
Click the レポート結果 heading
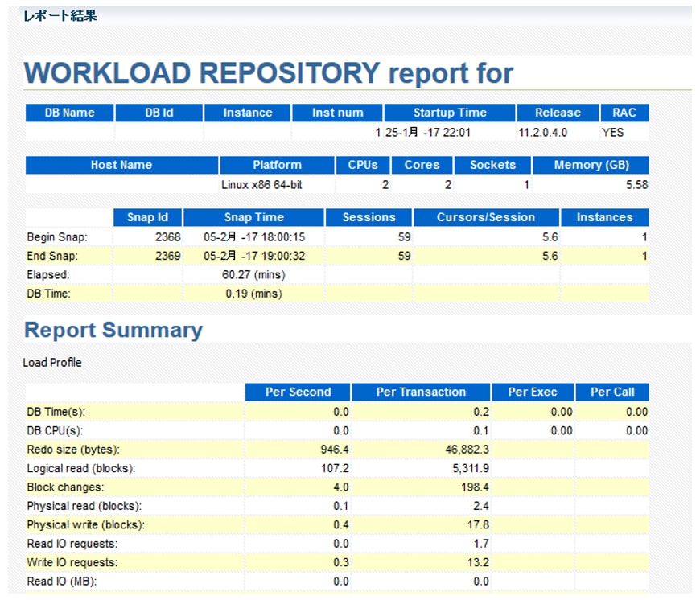(60, 15)
